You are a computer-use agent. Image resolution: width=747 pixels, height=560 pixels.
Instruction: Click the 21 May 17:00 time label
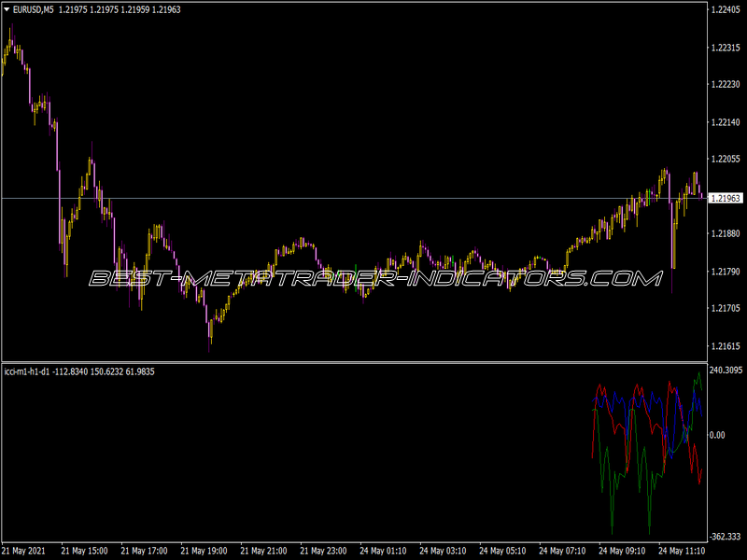pos(144,551)
